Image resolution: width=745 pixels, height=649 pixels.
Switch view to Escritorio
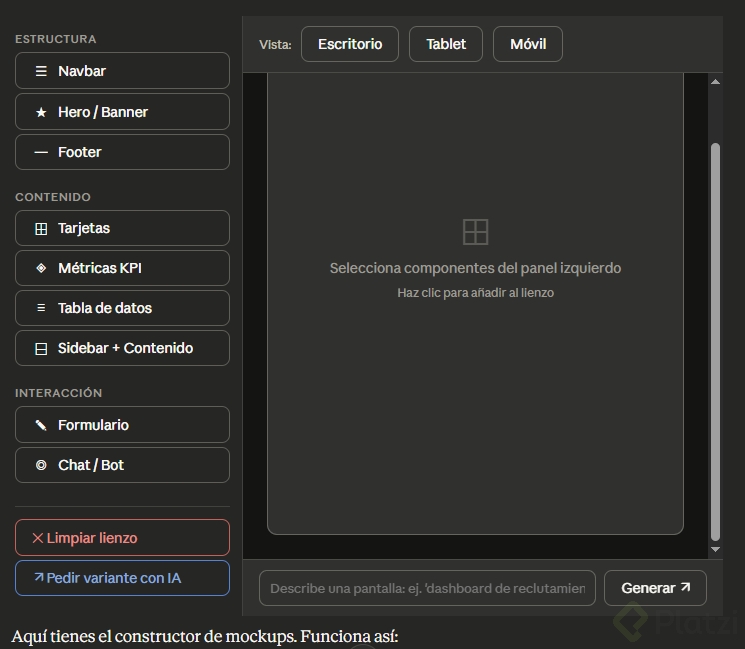coord(349,44)
